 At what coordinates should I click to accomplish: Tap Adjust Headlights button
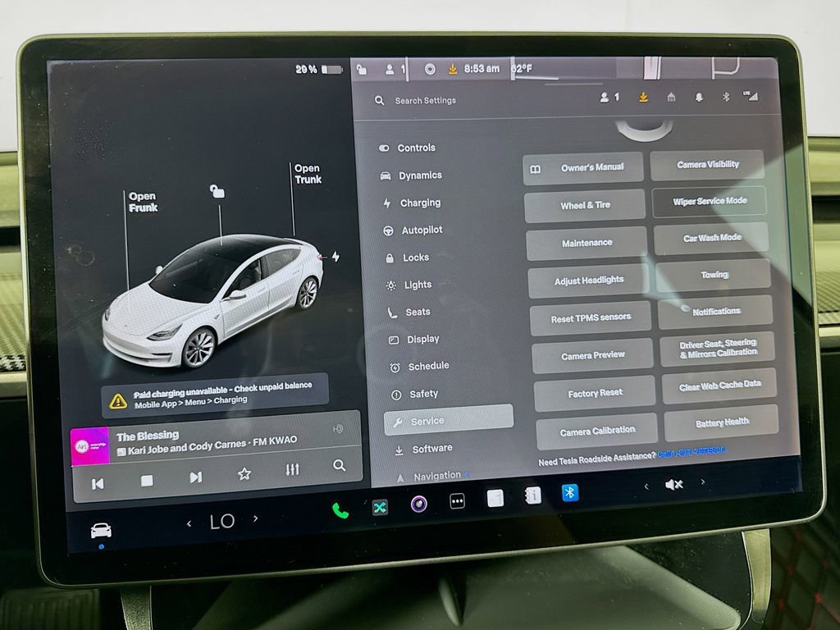pyautogui.click(x=588, y=281)
